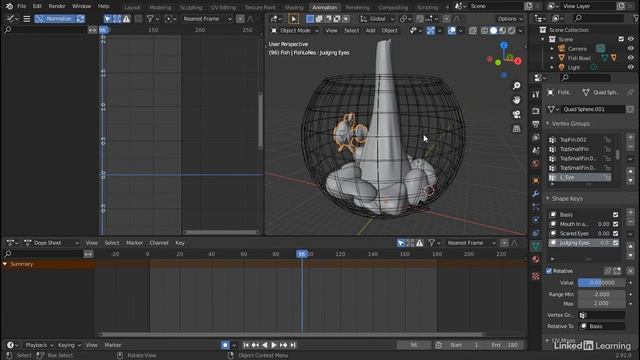Viewport: 640px width, 360px height.
Task: Click the shape key Value slider
Action: point(602,282)
